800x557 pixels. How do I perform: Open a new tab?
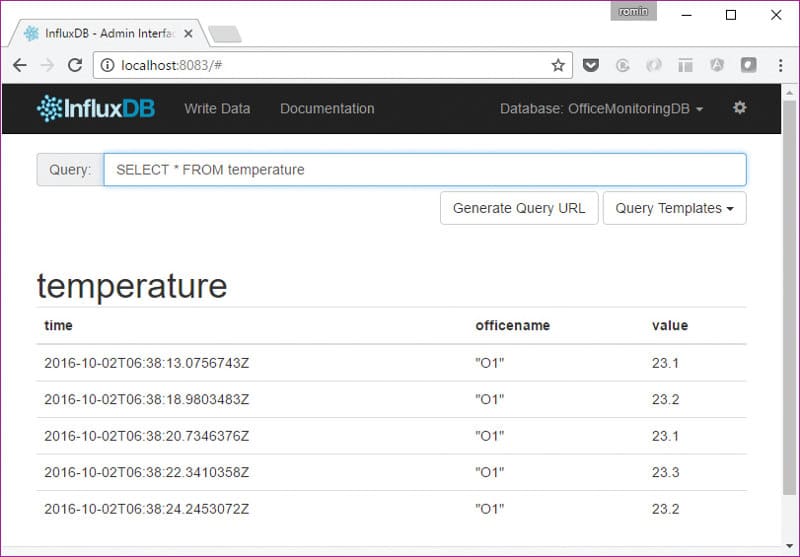click(224, 34)
